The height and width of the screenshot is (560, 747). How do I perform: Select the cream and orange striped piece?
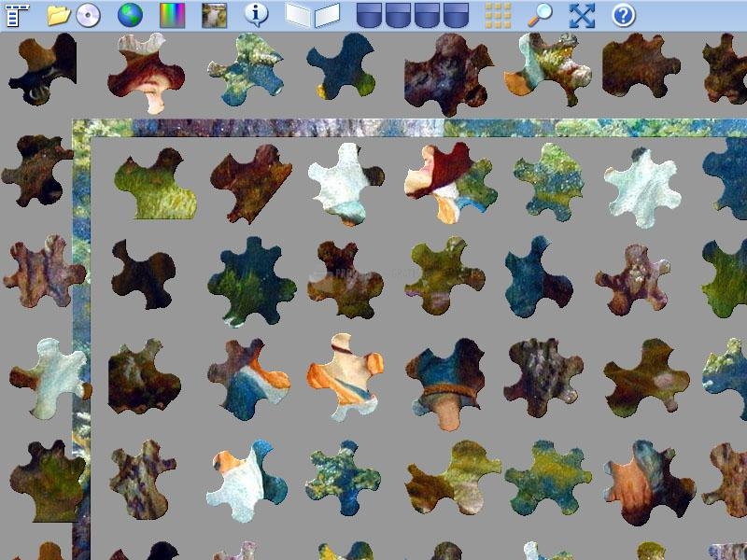point(345,376)
